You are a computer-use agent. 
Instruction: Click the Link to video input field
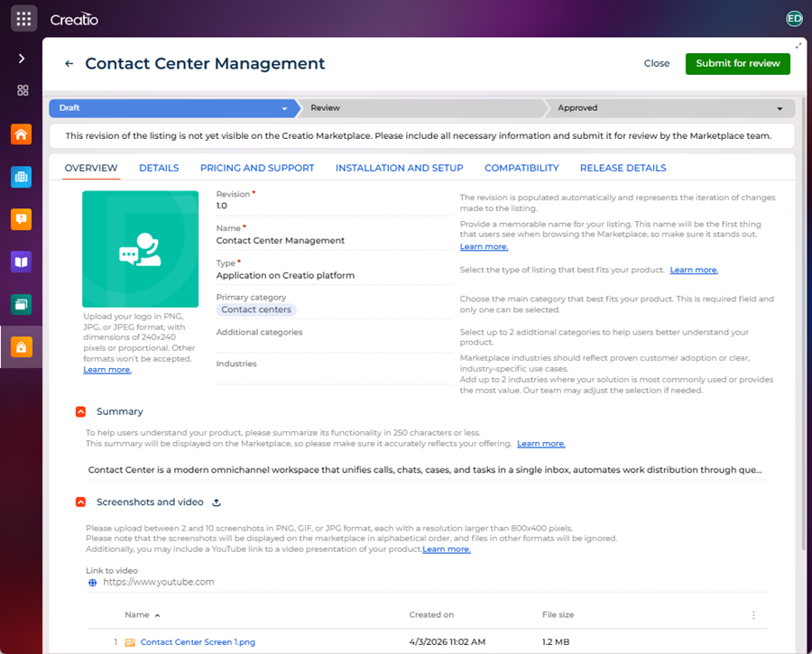427,582
